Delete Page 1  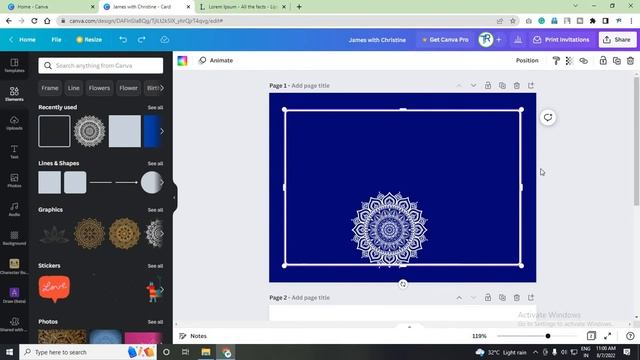[x=517, y=85]
